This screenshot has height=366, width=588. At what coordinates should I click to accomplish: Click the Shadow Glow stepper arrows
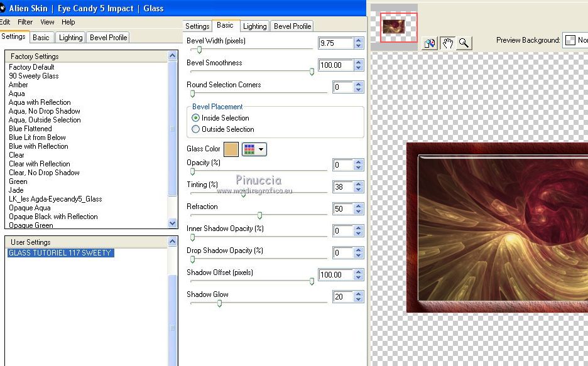(359, 297)
